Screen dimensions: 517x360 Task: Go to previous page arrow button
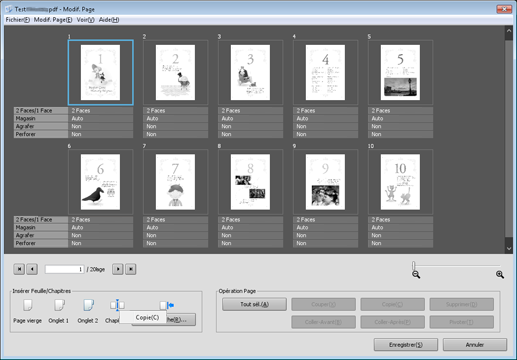32,269
